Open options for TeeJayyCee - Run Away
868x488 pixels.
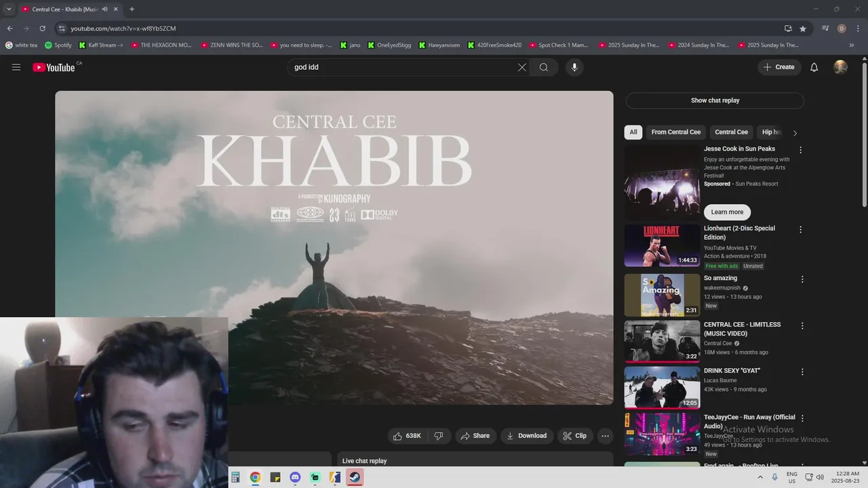[x=802, y=418]
